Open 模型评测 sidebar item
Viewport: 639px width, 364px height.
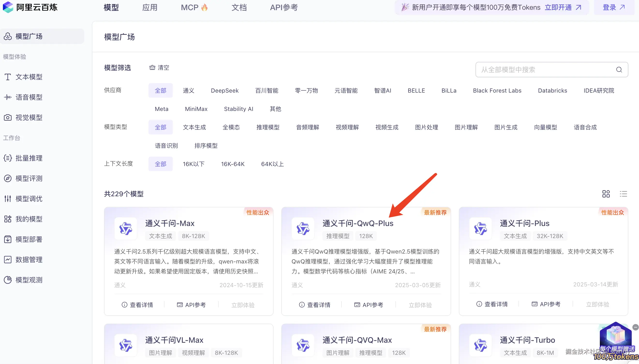[x=29, y=178]
